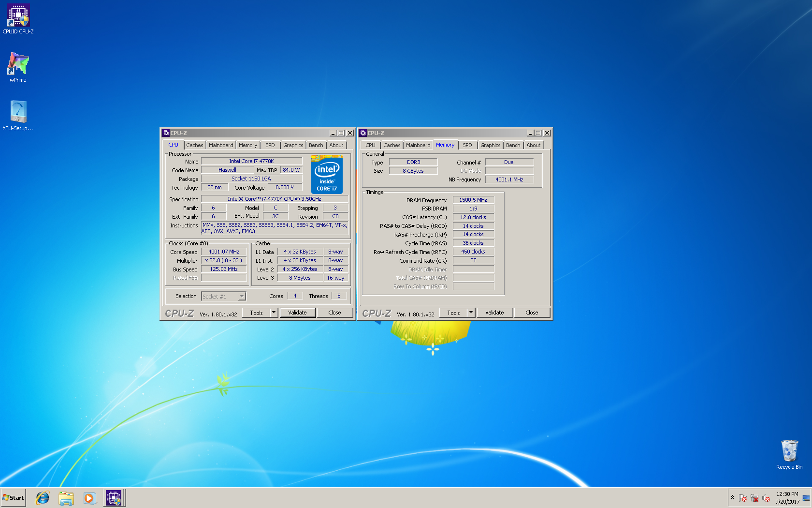Open the wPrime desktop shortcut
Image resolution: width=812 pixels, height=508 pixels.
pos(18,67)
